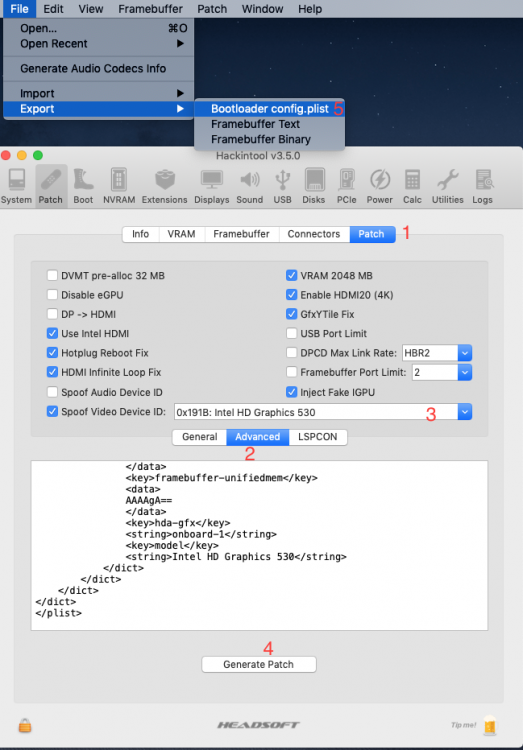The width and height of the screenshot is (523, 750).
Task: Open the HBR2 link rate dropdown
Action: click(x=465, y=353)
